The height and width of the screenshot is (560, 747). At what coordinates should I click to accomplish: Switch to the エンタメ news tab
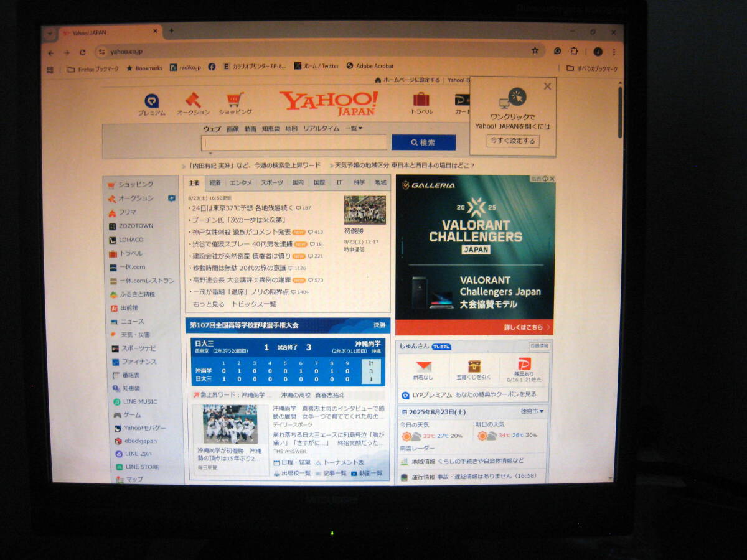pos(241,183)
